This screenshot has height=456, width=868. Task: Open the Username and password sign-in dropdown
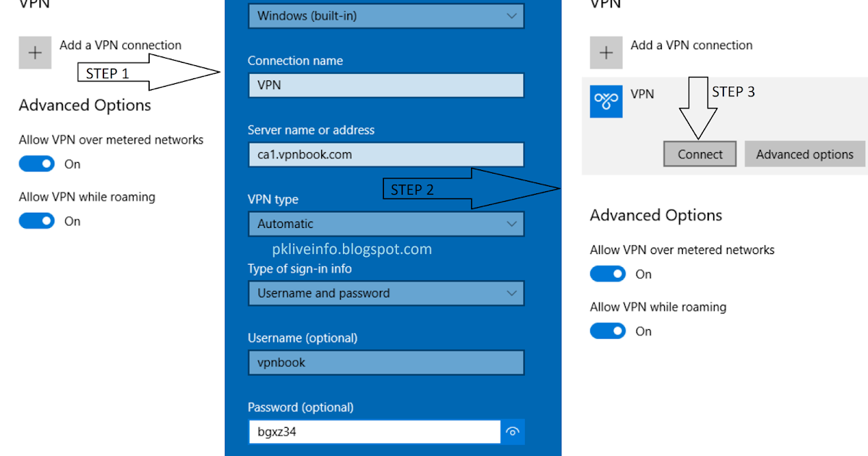[x=386, y=293]
